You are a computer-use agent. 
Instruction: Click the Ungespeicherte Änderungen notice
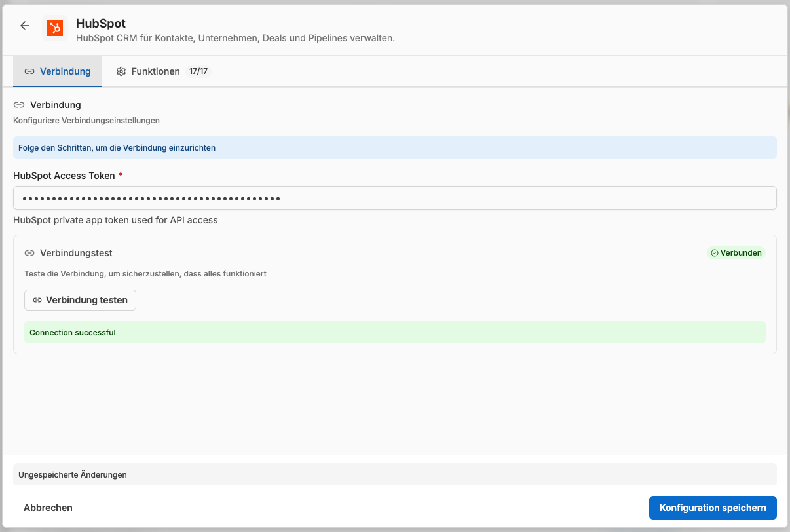395,474
